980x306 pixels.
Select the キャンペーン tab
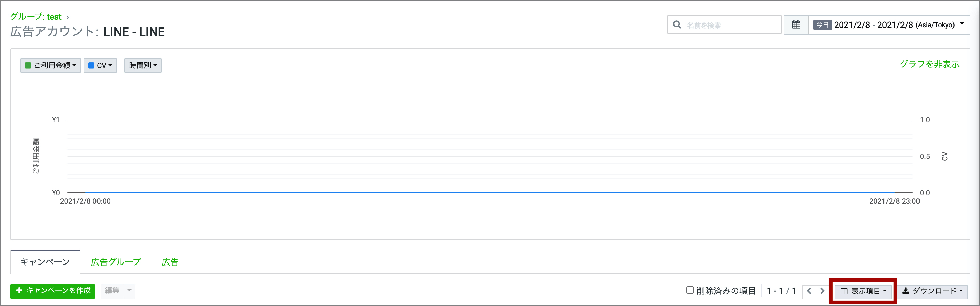point(45,262)
